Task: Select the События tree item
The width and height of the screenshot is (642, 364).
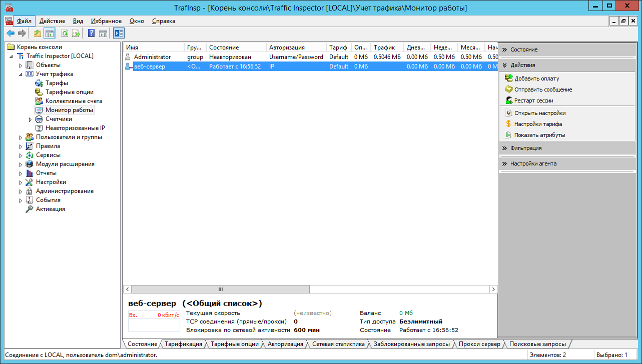Action: pos(49,200)
